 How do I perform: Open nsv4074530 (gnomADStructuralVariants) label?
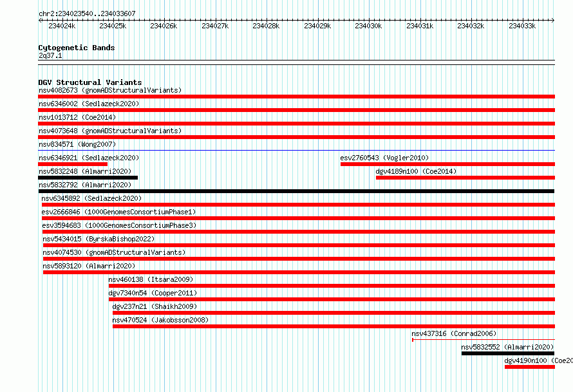114,252
